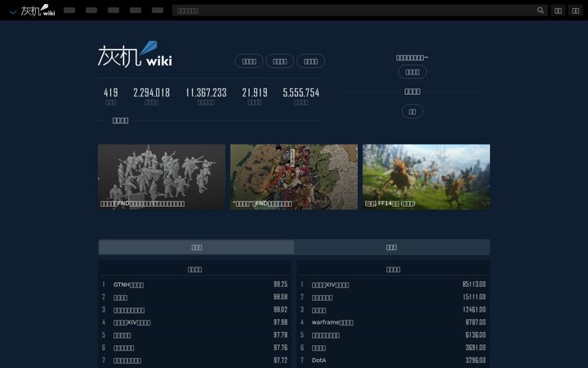Click the middle pill button beside the large logo
Image resolution: width=588 pixels, height=368 pixels.
pos(280,61)
